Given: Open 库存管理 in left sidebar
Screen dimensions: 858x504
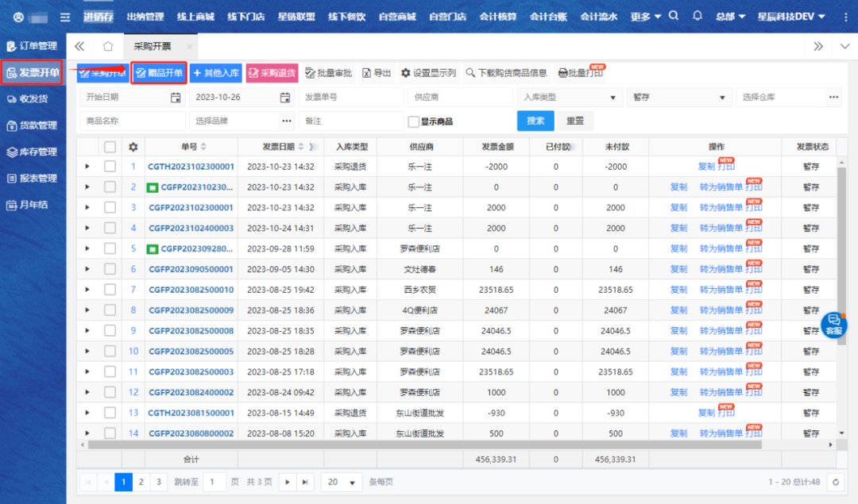Looking at the screenshot, I should (x=33, y=152).
